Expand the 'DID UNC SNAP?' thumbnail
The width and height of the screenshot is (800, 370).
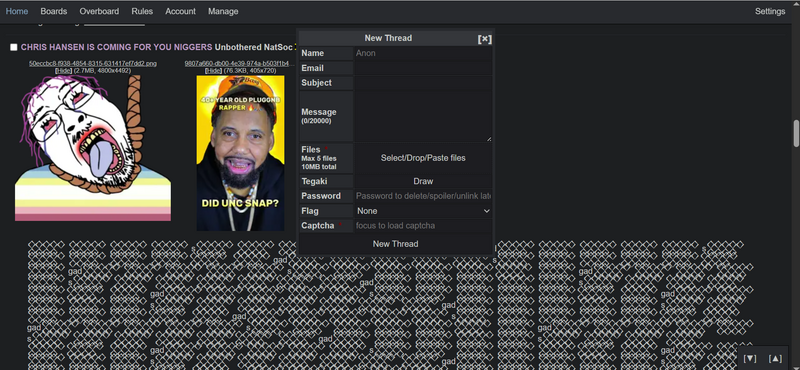tap(240, 153)
